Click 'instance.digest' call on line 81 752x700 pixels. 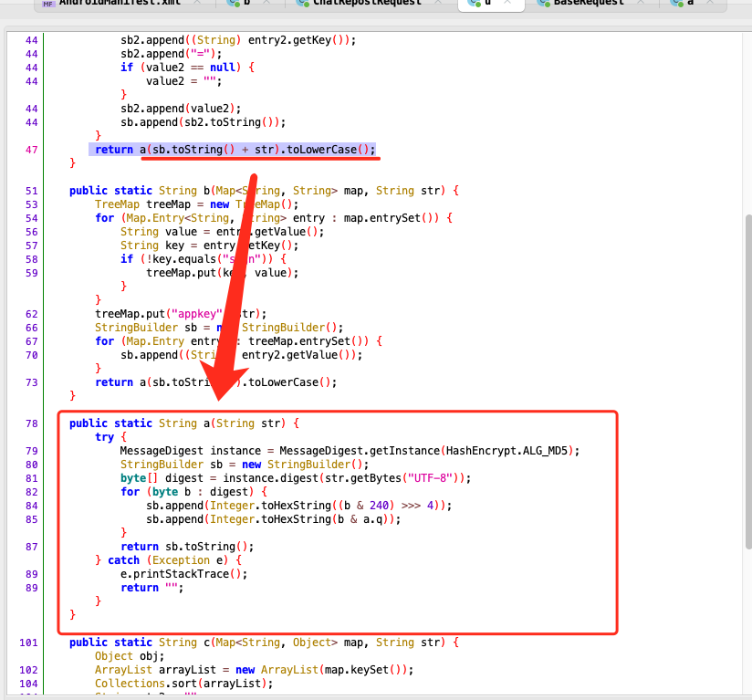tap(270, 478)
